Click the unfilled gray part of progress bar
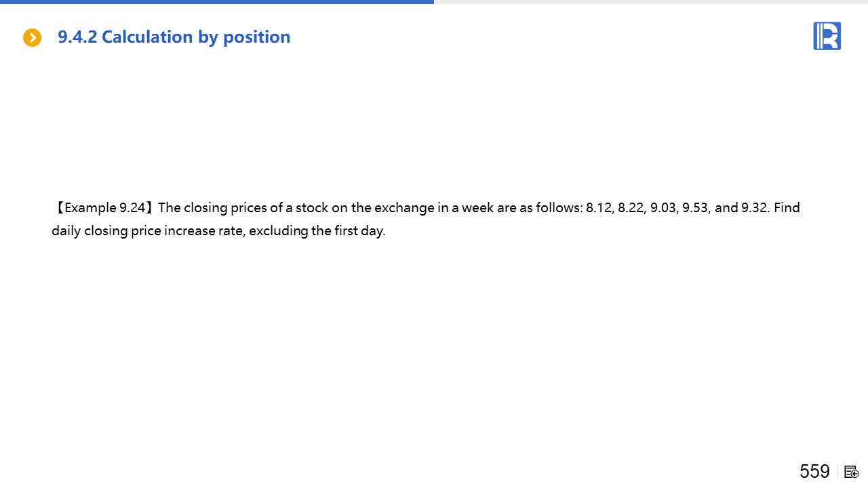Screen dimensions: 868x488 pyautogui.click(x=651, y=2)
